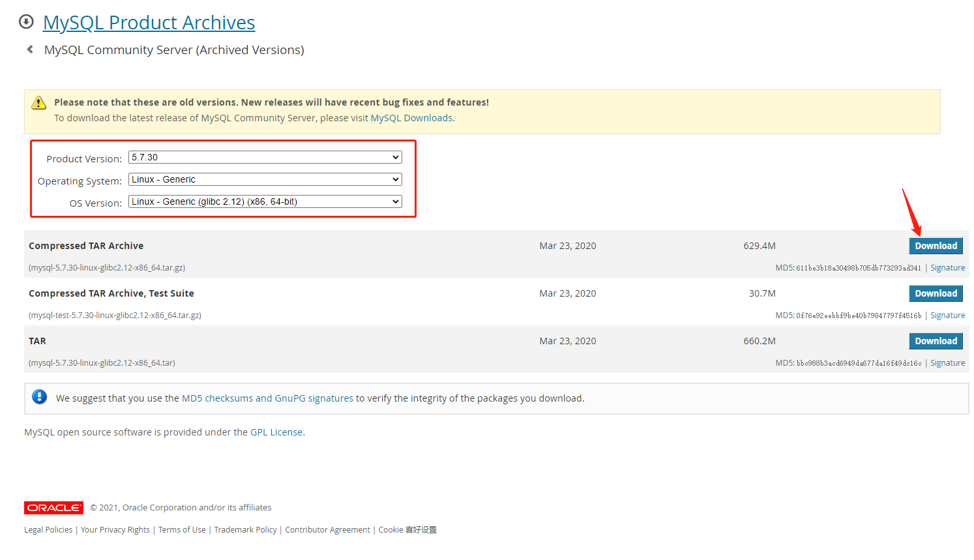Click the file name mysql-5.7.30-linux-glibc2.12-x86_64.tar.gz
This screenshot has height=560, width=974.
(107, 268)
